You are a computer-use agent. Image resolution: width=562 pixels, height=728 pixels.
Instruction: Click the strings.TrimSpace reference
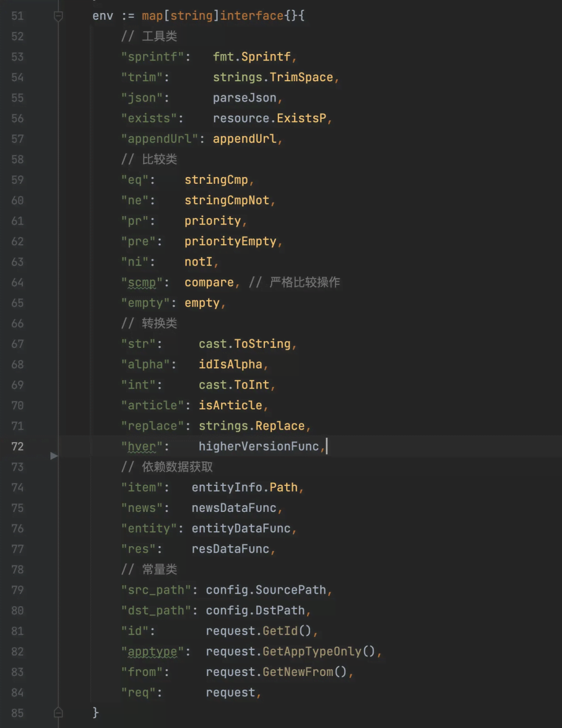coord(273,77)
